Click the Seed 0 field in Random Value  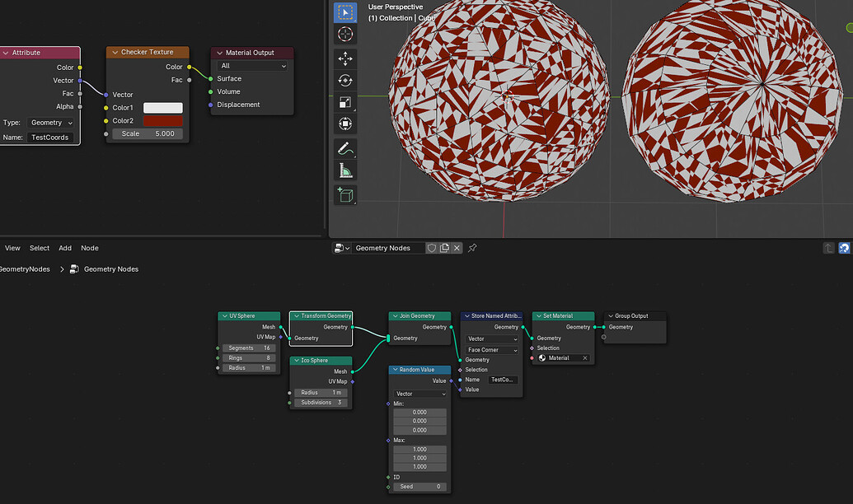(419, 487)
